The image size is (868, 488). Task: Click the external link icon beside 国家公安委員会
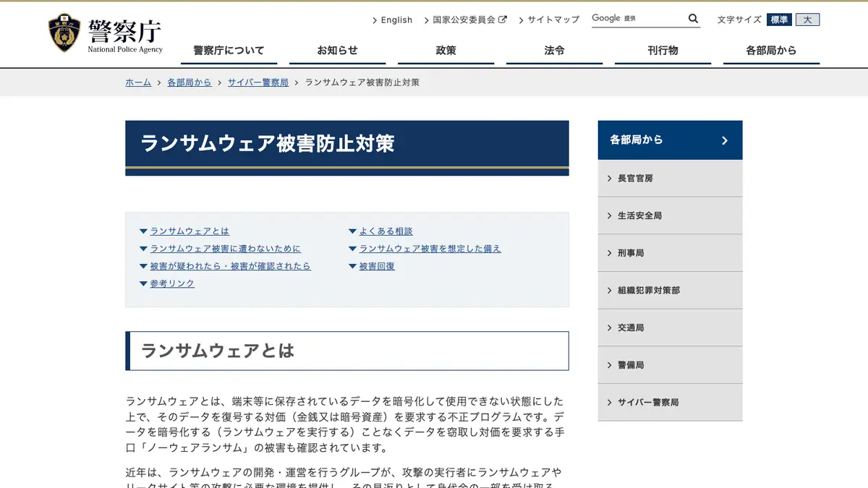[x=503, y=20]
